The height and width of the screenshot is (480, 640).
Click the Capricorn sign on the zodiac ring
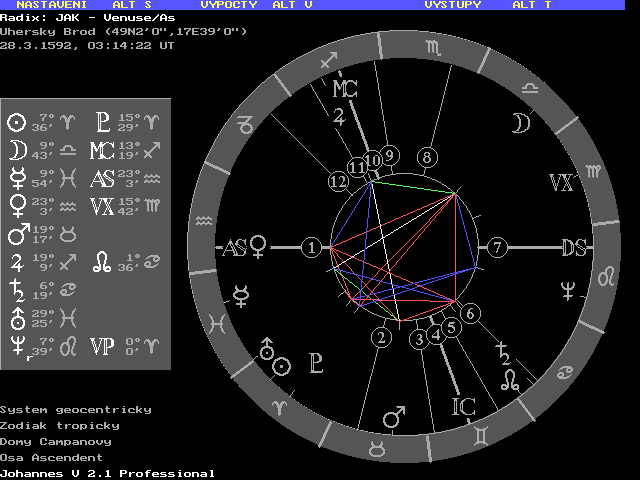tap(244, 125)
